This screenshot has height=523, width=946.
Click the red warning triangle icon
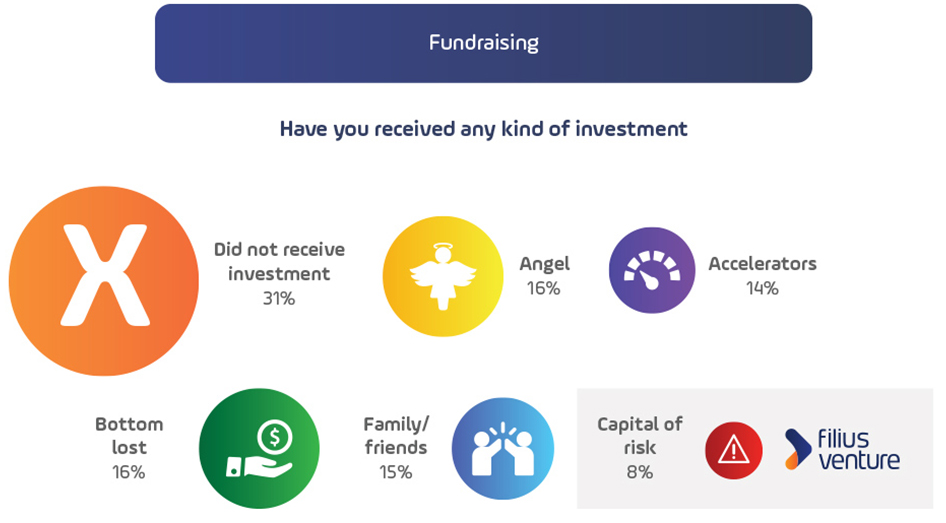coord(734,450)
